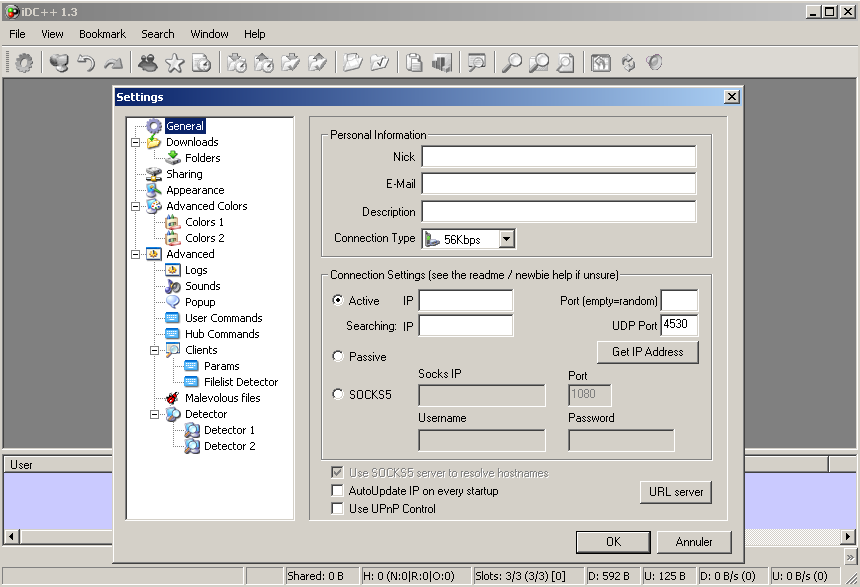Screen dimensions: 860x587
Task: Select the SOCKS5 connection radio button
Action: (338, 394)
